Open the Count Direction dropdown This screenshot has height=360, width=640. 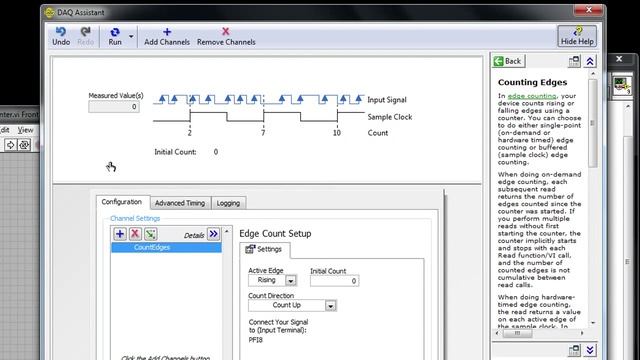[331, 306]
